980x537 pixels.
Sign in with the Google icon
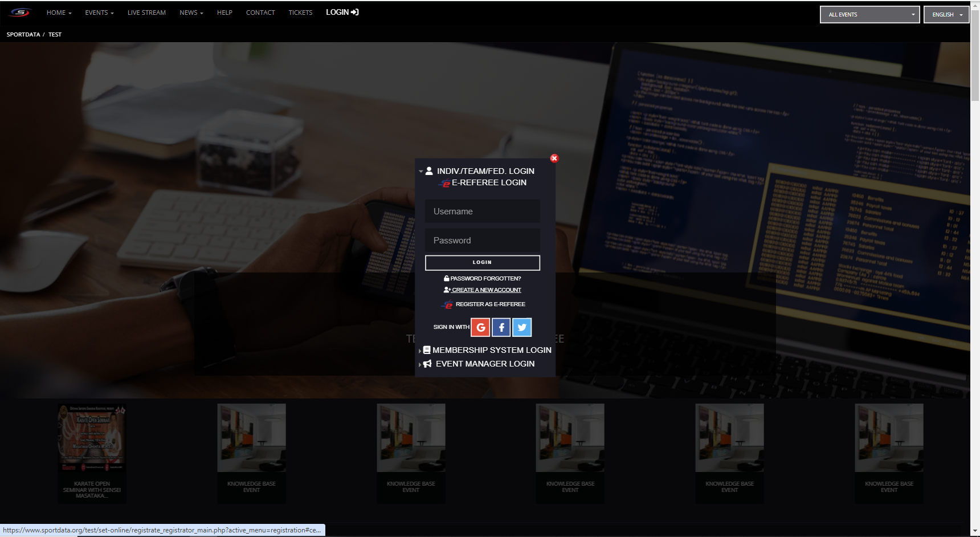pos(480,327)
